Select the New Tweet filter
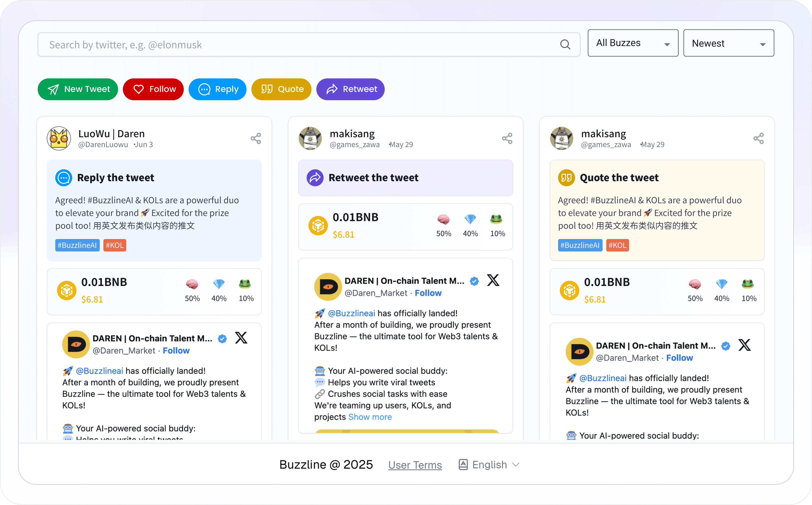This screenshot has height=505, width=812. (x=78, y=89)
